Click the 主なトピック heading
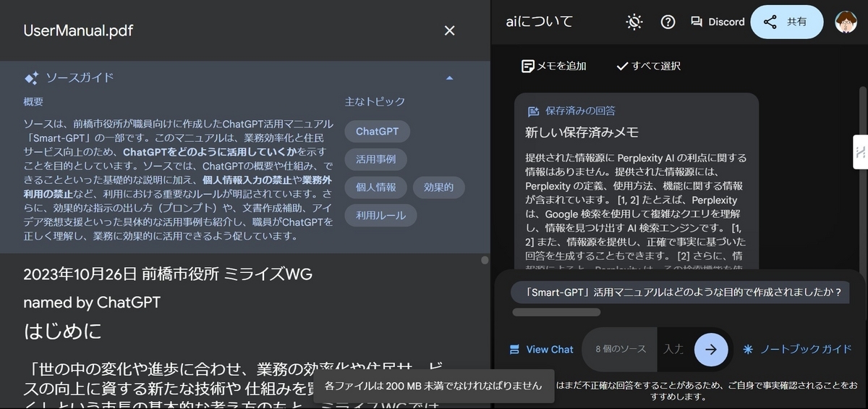Viewport: 868px width, 409px height. tap(375, 101)
